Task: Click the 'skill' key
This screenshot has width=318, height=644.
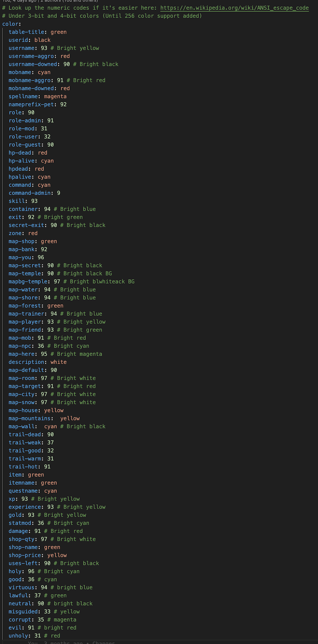Action: pos(17,201)
